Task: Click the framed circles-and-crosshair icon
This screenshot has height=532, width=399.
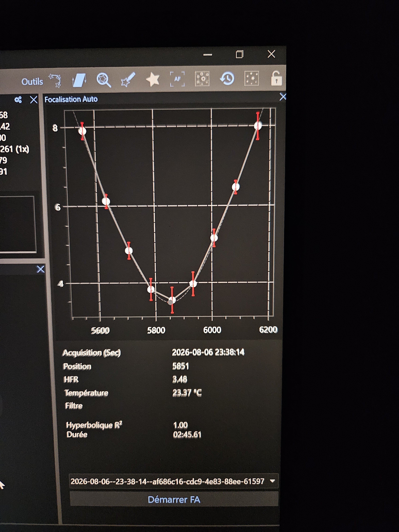Action: click(202, 79)
